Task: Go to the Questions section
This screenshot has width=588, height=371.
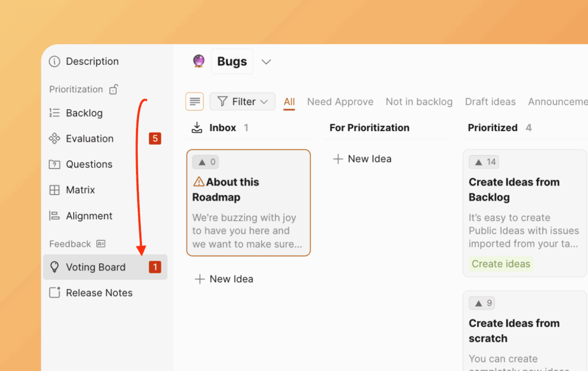Action: pos(88,164)
